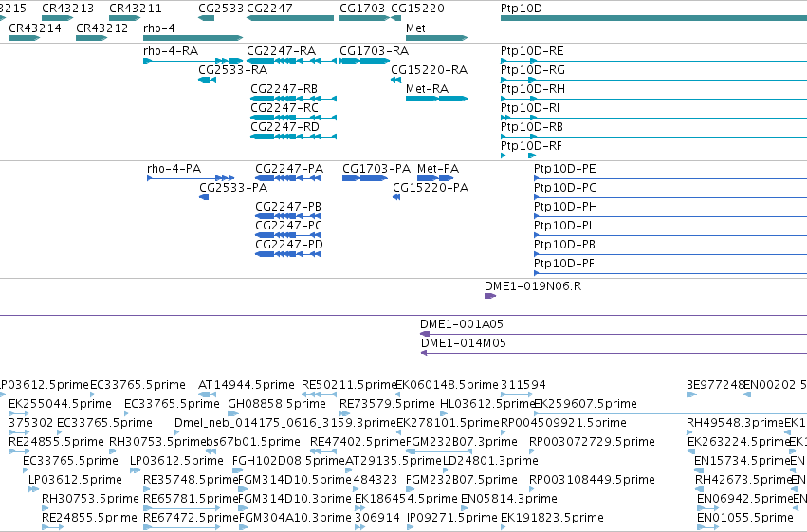The width and height of the screenshot is (807, 532).
Task: Open the Ptp10D-RF transcript label
Action: point(531,146)
